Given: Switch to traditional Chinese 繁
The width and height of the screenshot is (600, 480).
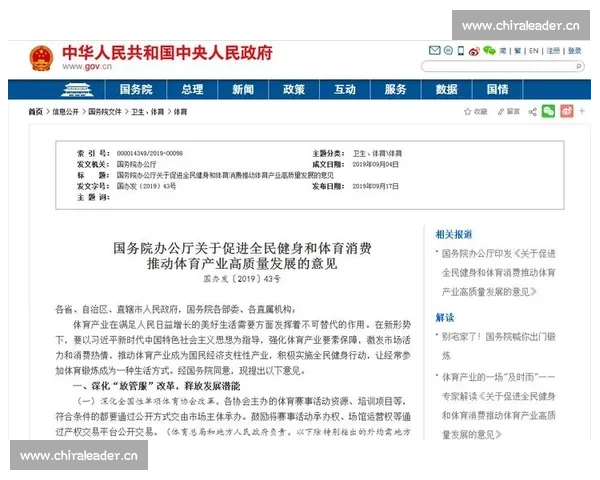Looking at the screenshot, I should pyautogui.click(x=518, y=51).
